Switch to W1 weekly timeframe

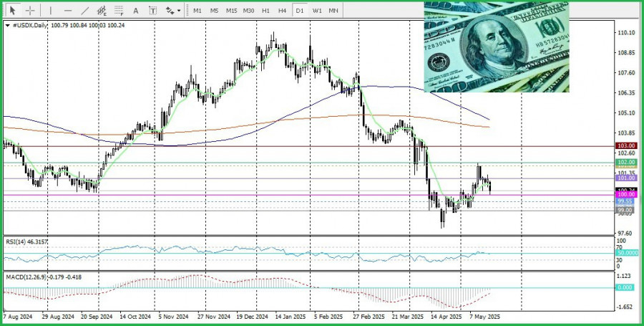click(x=317, y=11)
